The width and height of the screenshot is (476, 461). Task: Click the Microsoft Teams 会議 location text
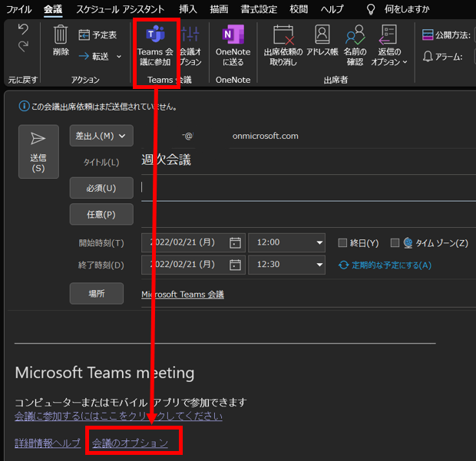pos(183,295)
